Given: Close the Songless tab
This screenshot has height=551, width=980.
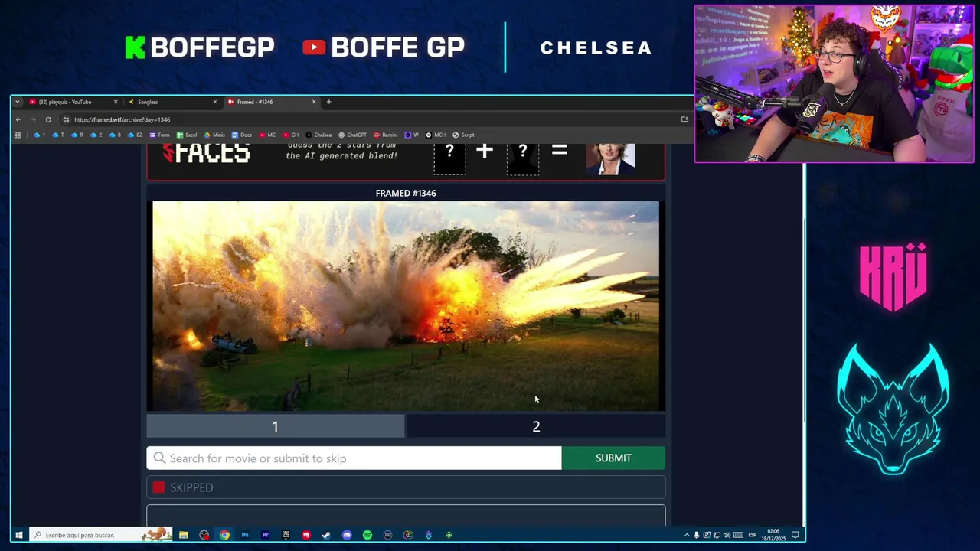Looking at the screenshot, I should tap(214, 102).
